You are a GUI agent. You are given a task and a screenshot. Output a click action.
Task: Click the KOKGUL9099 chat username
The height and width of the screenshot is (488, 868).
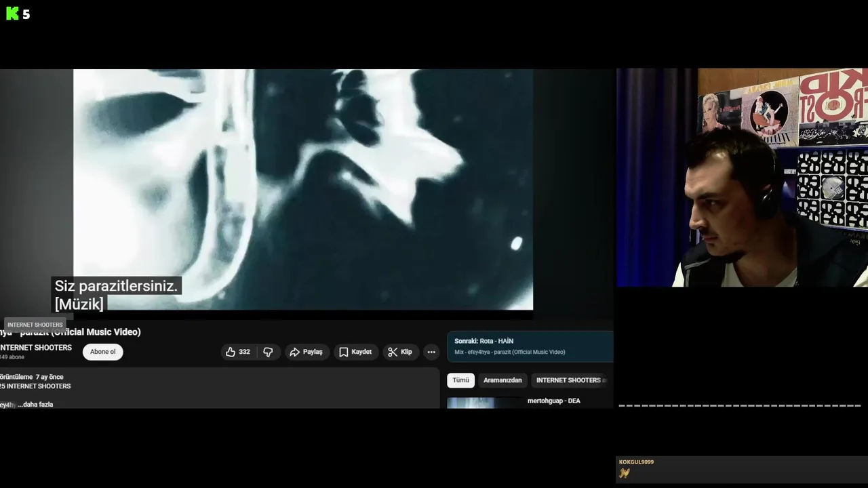click(x=636, y=462)
